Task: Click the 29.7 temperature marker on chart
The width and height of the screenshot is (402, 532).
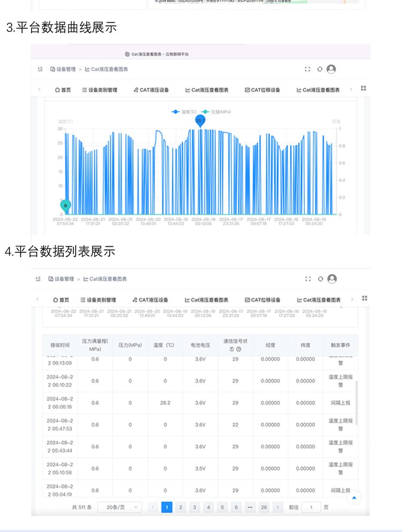Action: [x=200, y=121]
